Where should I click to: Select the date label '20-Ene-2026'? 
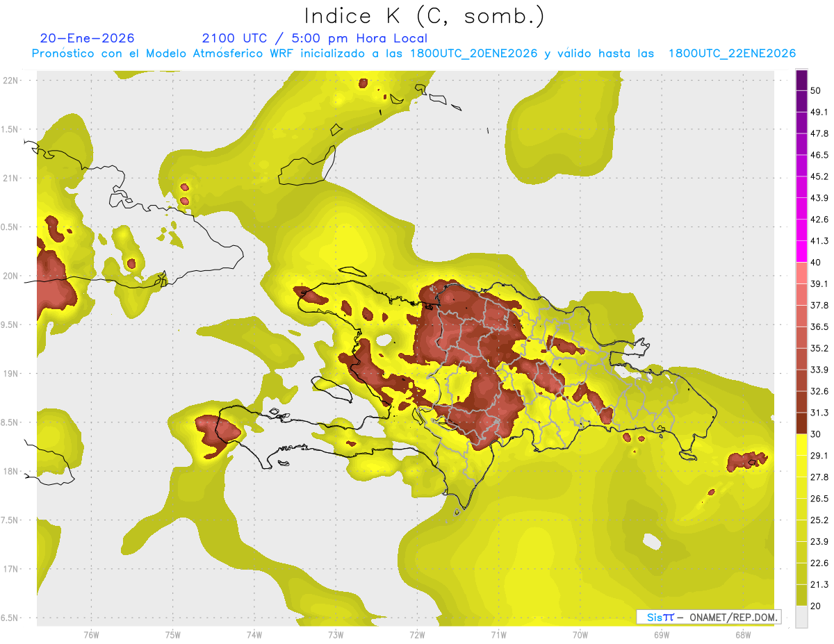(88, 38)
